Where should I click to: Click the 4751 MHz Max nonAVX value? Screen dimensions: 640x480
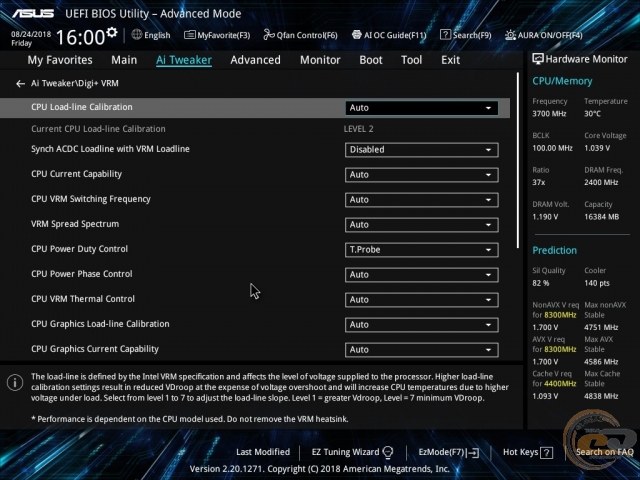(x=601, y=327)
